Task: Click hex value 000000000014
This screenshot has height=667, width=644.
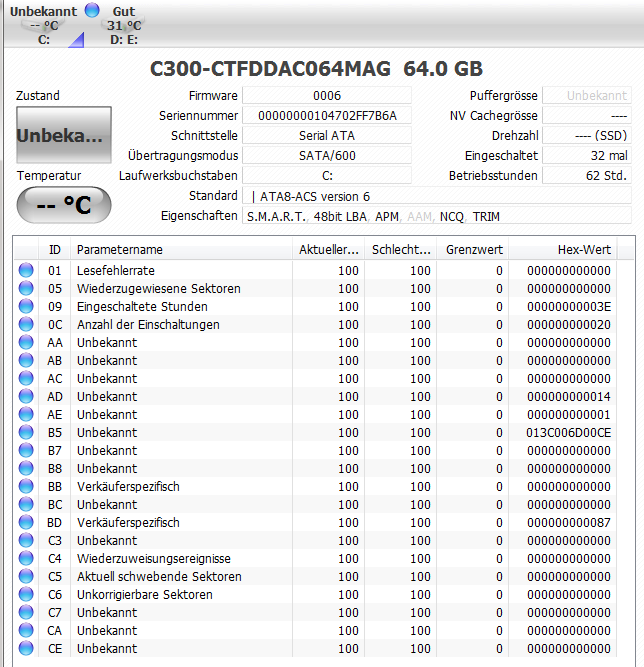Action: [569, 396]
